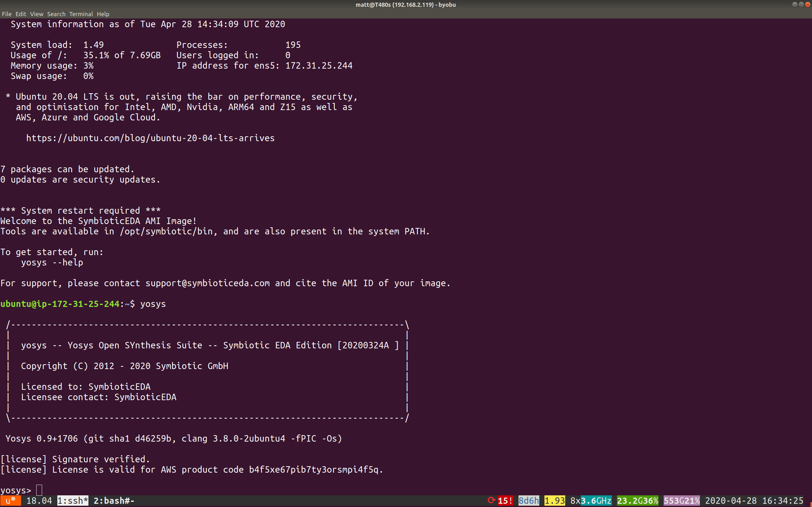The image size is (812, 507).
Task: Click the 'yosys --help' command text
Action: click(52, 262)
